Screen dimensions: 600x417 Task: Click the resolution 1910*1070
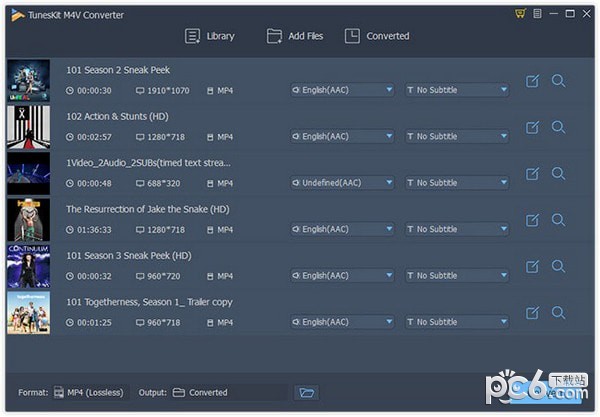pyautogui.click(x=168, y=91)
